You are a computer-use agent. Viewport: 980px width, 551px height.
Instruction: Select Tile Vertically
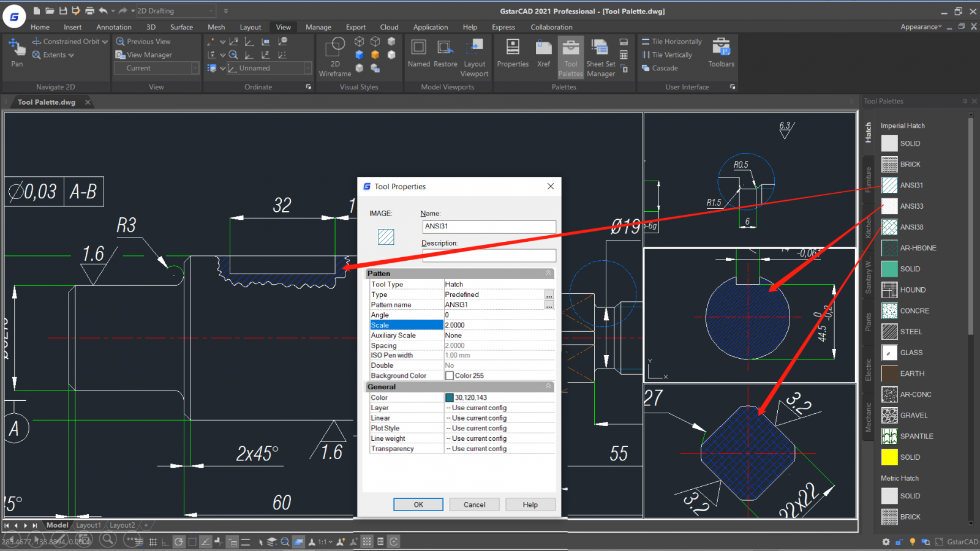tap(666, 55)
